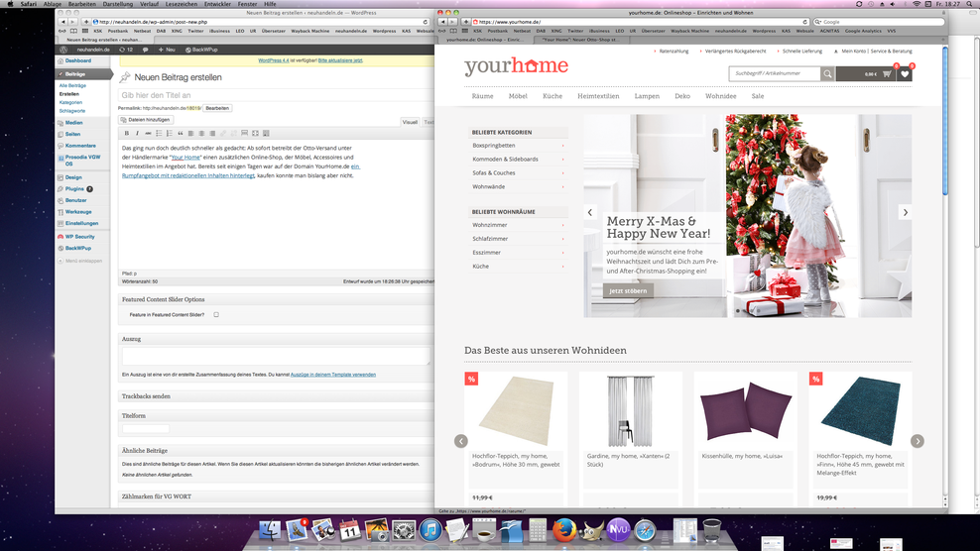This screenshot has height=551, width=980.
Task: Toggle bold formatting in WordPress editor
Action: tap(127, 133)
